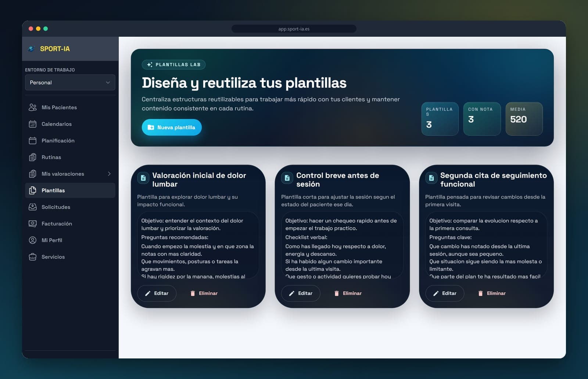This screenshot has height=379, width=588.
Task: Click heading 'Diseña y reutiliza tus plantillas'
Action: pos(244,83)
